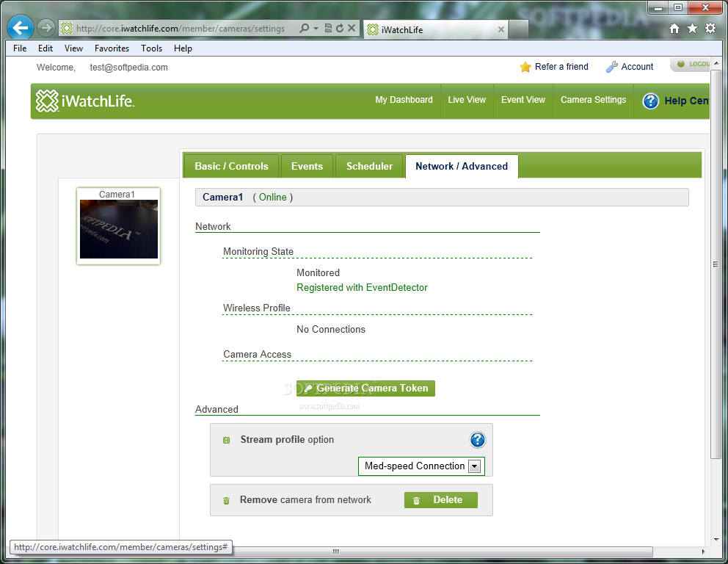Open the Help menu
The height and width of the screenshot is (564, 728).
183,48
